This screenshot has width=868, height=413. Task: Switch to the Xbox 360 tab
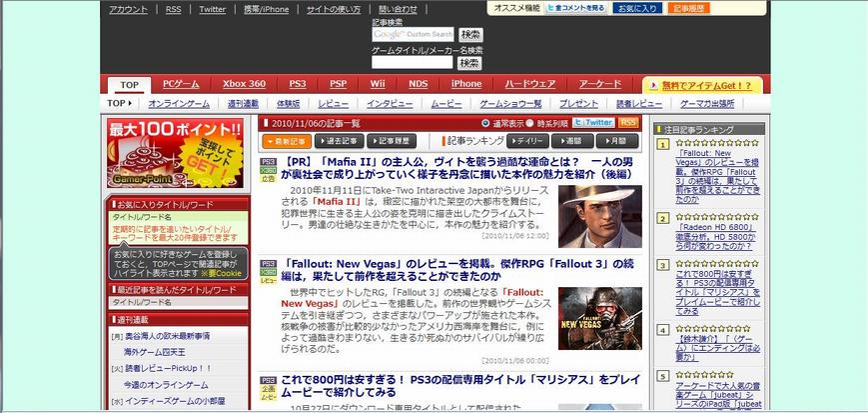244,84
